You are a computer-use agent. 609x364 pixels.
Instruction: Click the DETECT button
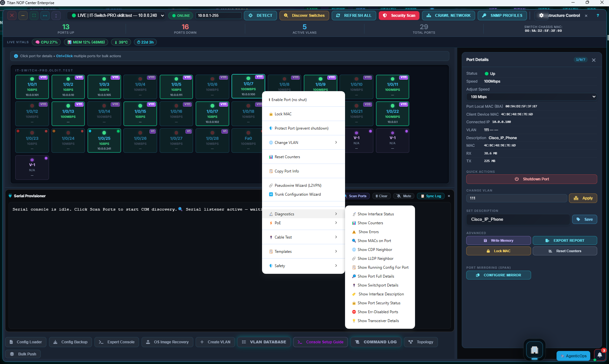click(x=260, y=15)
